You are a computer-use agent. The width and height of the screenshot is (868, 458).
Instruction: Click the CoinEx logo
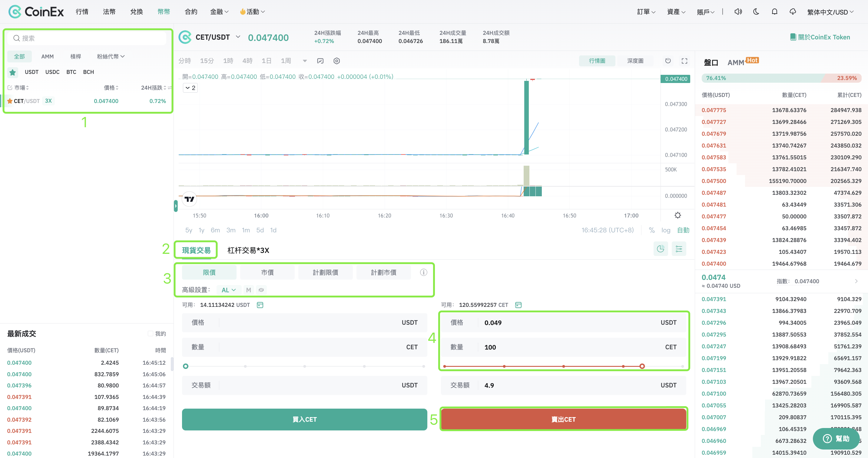click(36, 12)
